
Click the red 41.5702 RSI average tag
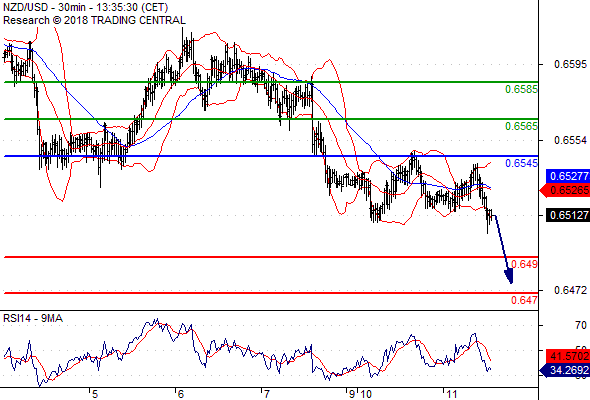click(568, 356)
